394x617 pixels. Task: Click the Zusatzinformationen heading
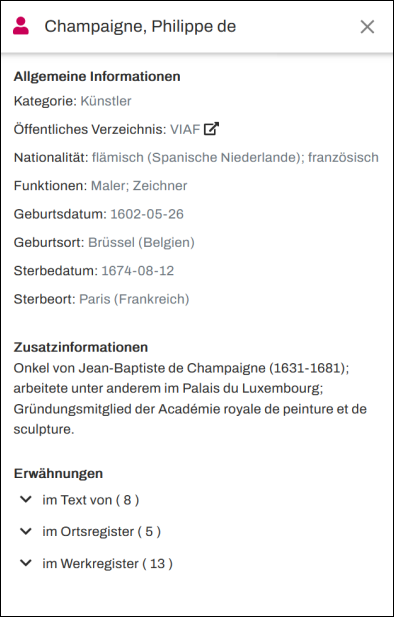click(x=81, y=347)
